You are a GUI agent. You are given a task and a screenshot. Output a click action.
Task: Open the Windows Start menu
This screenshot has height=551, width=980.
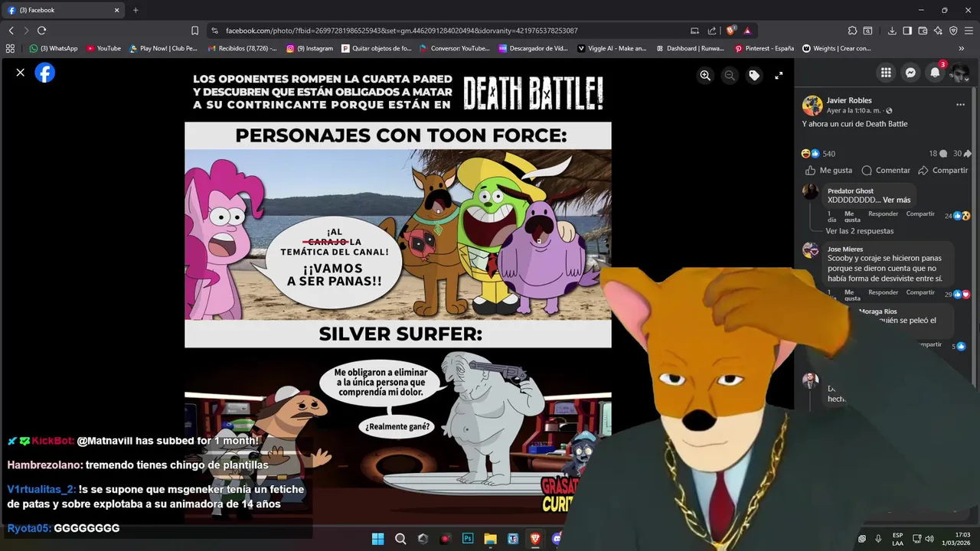point(377,539)
